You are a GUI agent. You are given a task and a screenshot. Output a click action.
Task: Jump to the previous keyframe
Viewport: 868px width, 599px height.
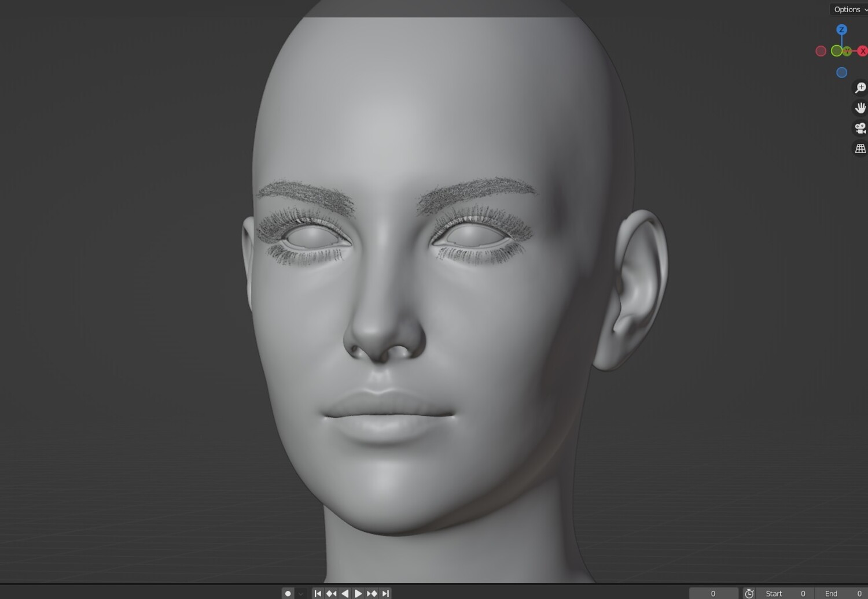pyautogui.click(x=331, y=593)
